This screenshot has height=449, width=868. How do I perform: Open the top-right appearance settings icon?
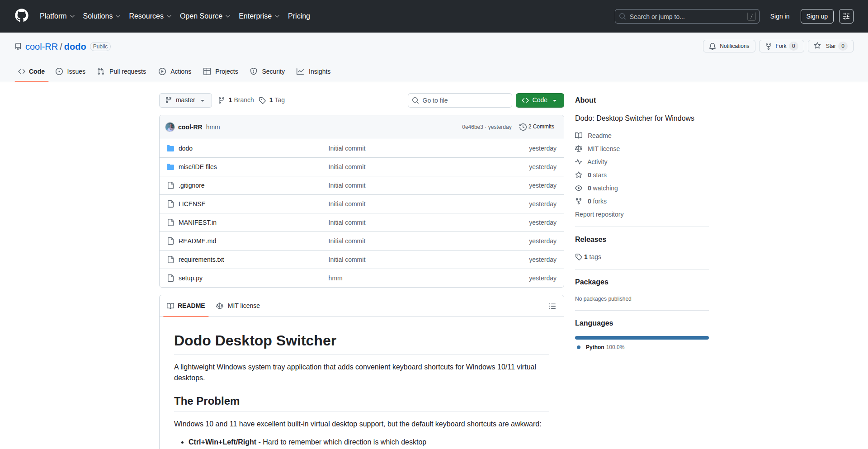(846, 16)
